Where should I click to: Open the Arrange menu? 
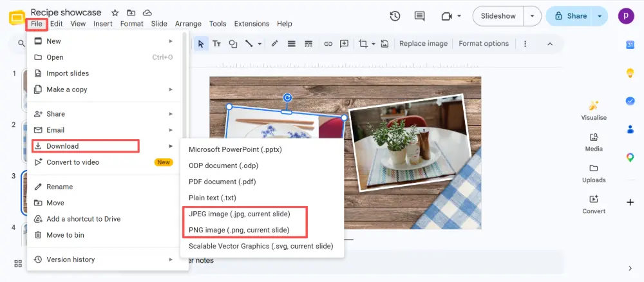(188, 24)
